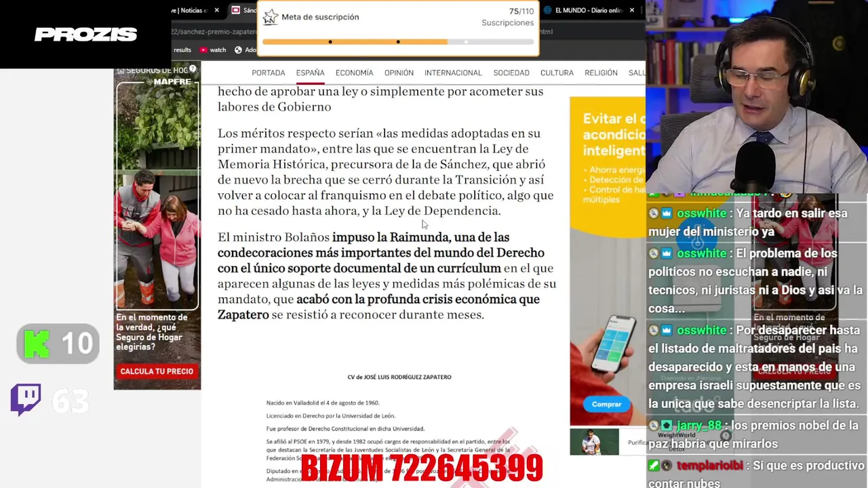
Task: Click the 'CV de JOSÉ LUIS RODRÍGUEZ ZAPATERO' document heading
Action: pos(399,377)
